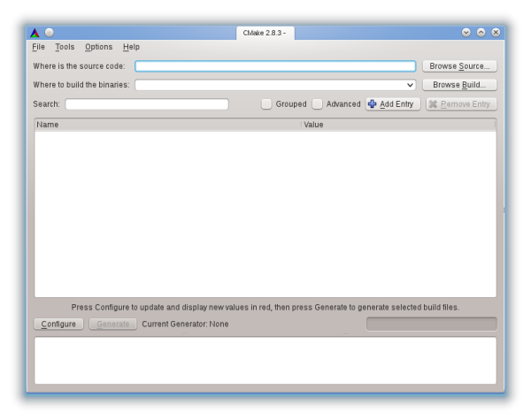Click the blue plus icon on Add Entry
Screen dimensions: 531x420
tap(373, 104)
